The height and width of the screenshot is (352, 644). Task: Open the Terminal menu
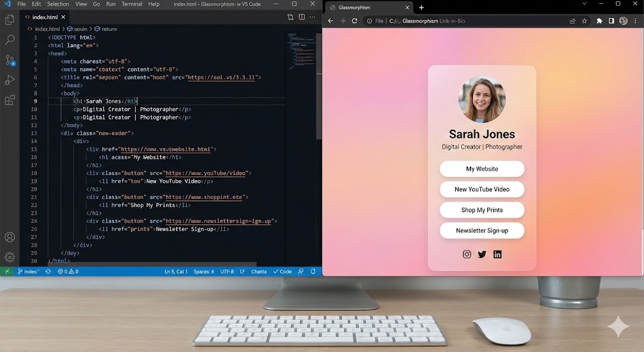pos(132,4)
